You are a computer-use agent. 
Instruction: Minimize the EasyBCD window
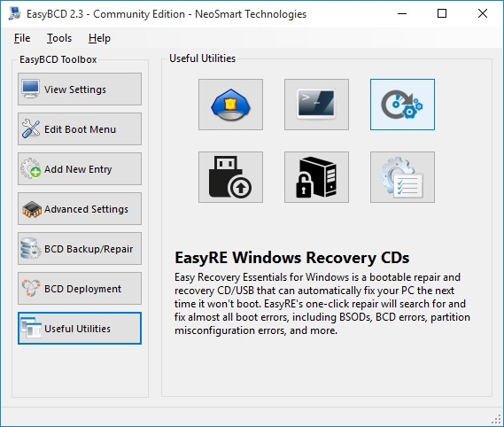[402, 13]
